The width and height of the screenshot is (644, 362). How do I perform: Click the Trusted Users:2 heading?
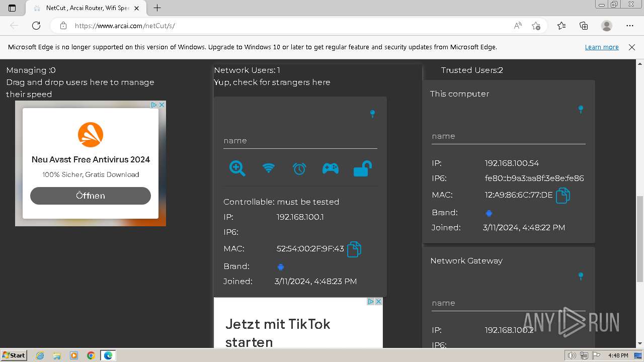click(x=472, y=70)
